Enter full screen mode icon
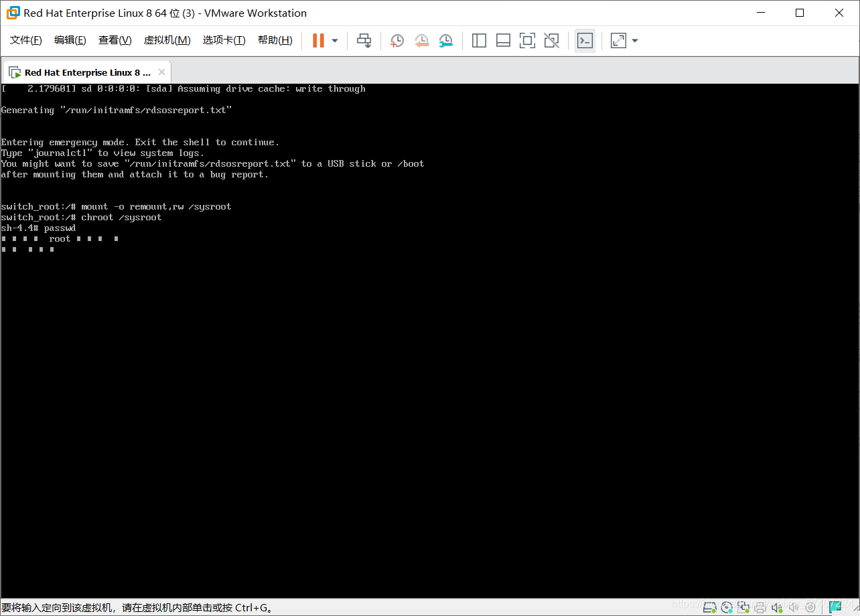 tap(527, 41)
